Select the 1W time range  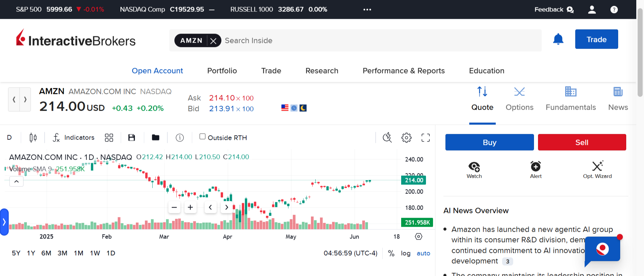click(95, 253)
